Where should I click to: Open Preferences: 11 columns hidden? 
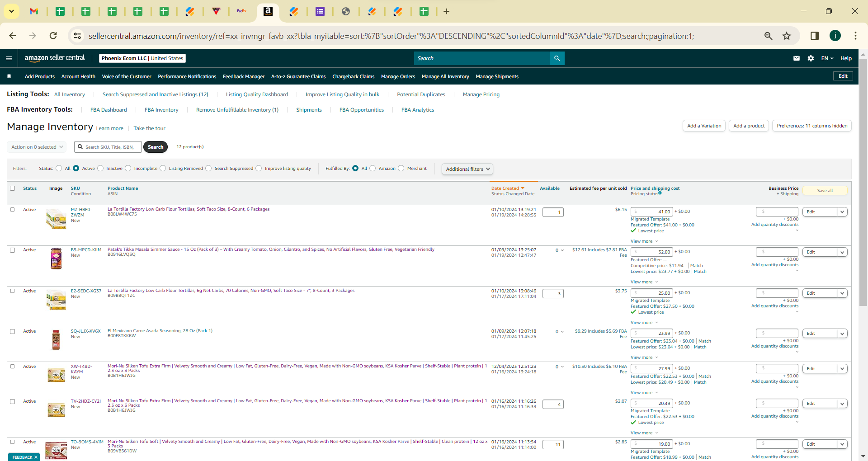[812, 126]
